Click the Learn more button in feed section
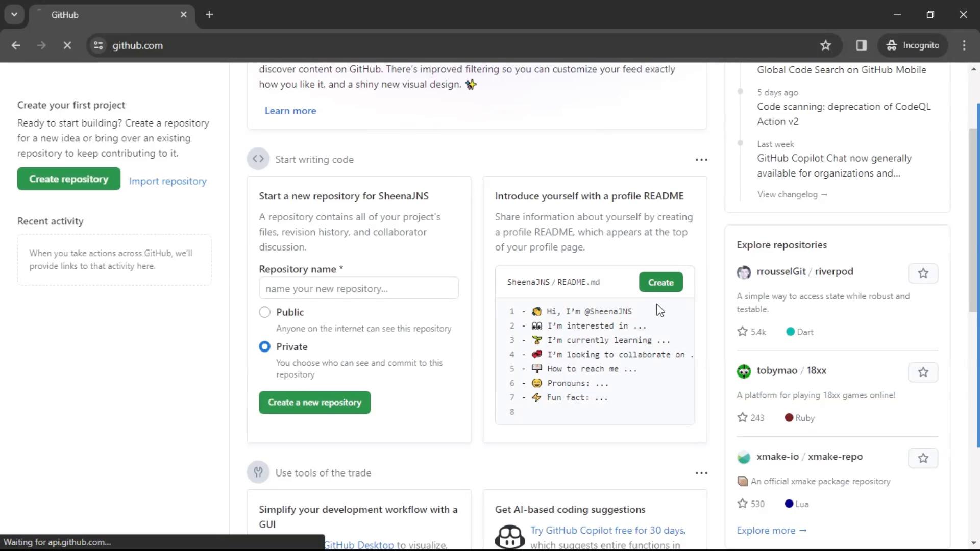 tap(289, 110)
